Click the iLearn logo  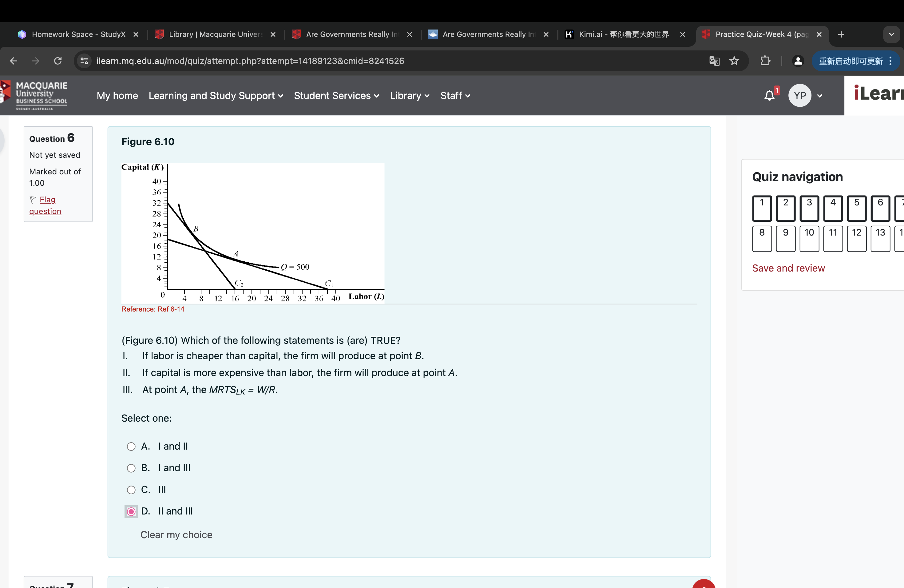pyautogui.click(x=878, y=93)
